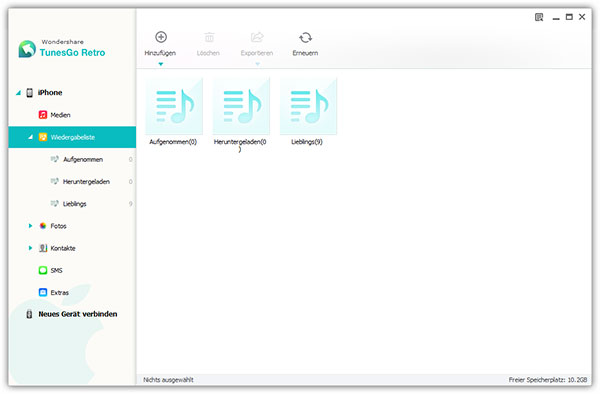Image resolution: width=600 pixels, height=394 pixels.
Task: Click the Heruntergeladen sidebar playlist icon
Action: pos(55,181)
